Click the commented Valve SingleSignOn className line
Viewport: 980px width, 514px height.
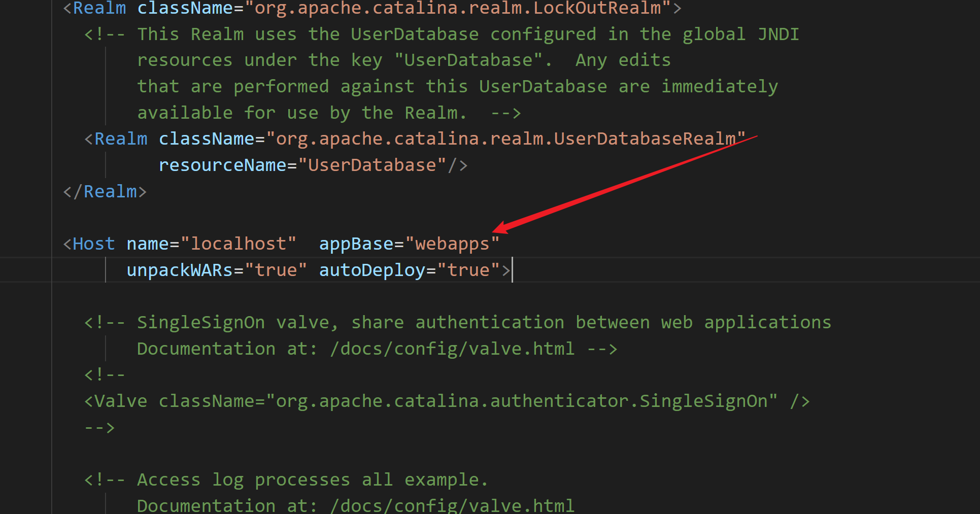coord(447,401)
